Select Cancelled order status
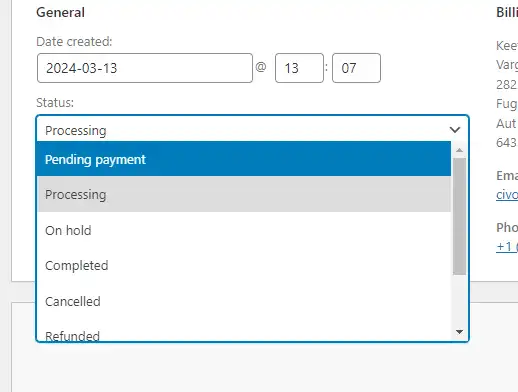The height and width of the screenshot is (392, 518). click(244, 301)
